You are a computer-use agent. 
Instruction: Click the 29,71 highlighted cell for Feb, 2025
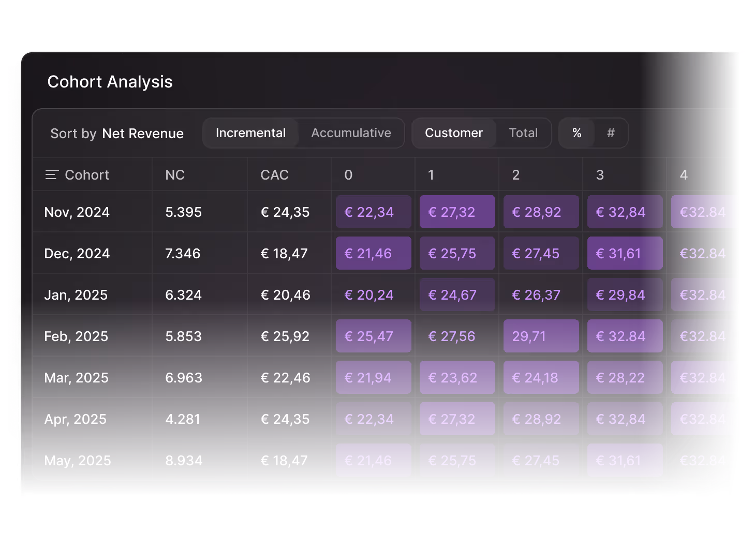541,336
